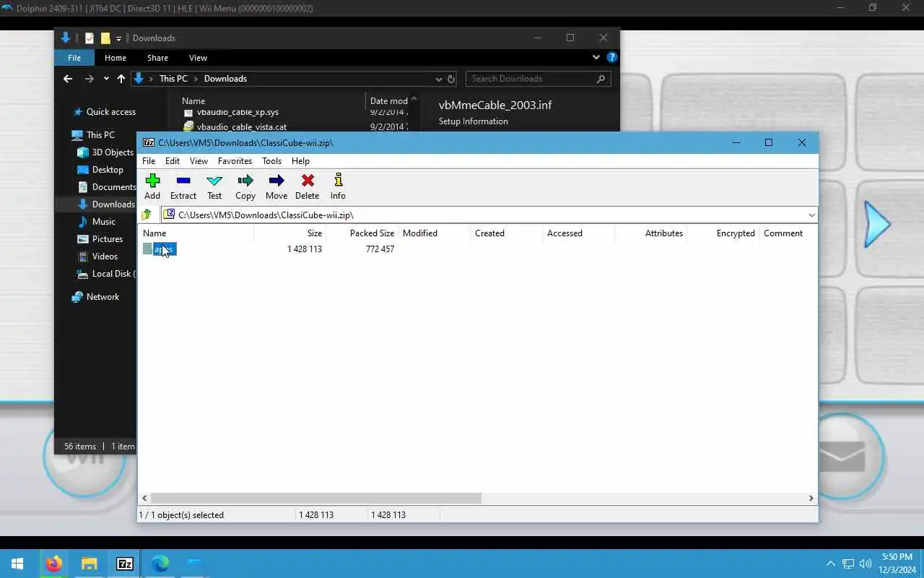Open File Explorer taskbar icon
The width and height of the screenshot is (924, 578).
pyautogui.click(x=89, y=564)
